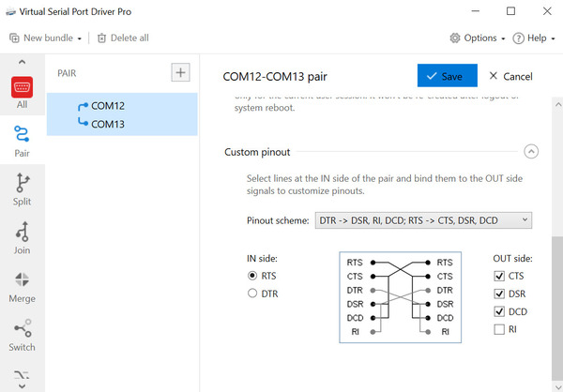Select the Pair sidebar icon
563x392 pixels.
coord(22,133)
